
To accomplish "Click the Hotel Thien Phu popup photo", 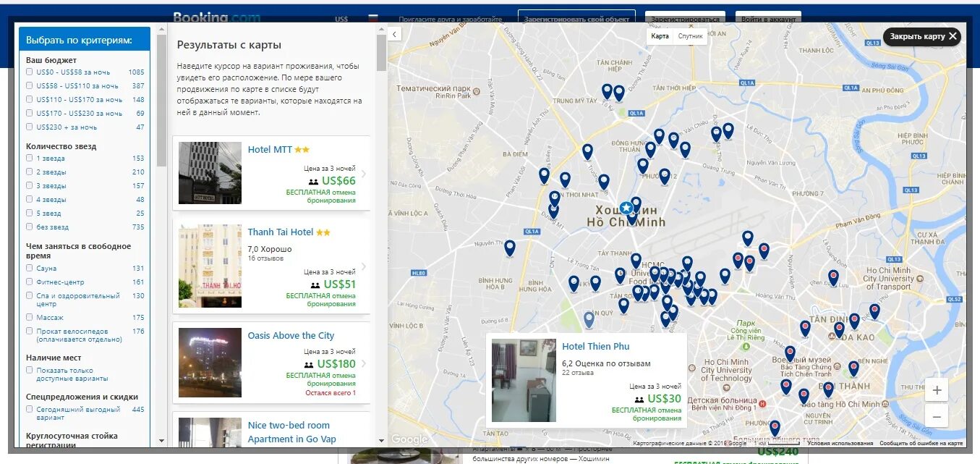I will (524, 381).
